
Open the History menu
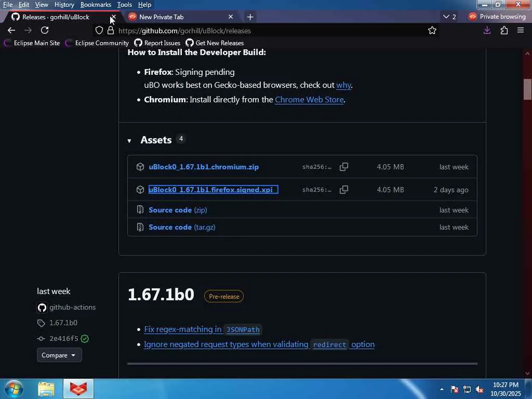[x=64, y=4]
